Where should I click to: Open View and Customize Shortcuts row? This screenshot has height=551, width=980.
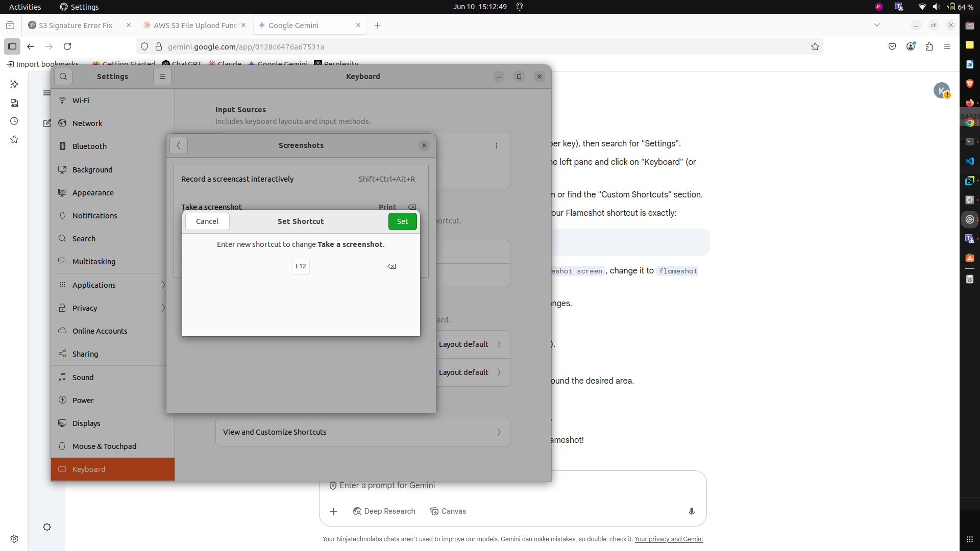(x=362, y=432)
